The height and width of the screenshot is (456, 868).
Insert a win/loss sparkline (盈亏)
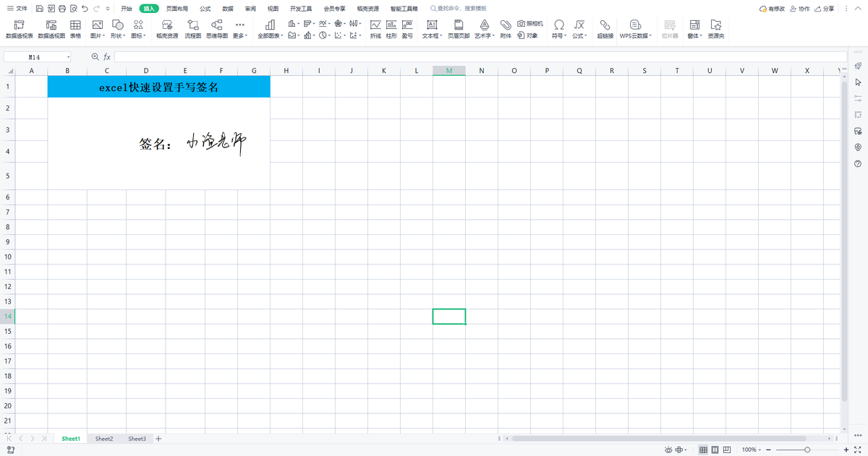point(407,29)
